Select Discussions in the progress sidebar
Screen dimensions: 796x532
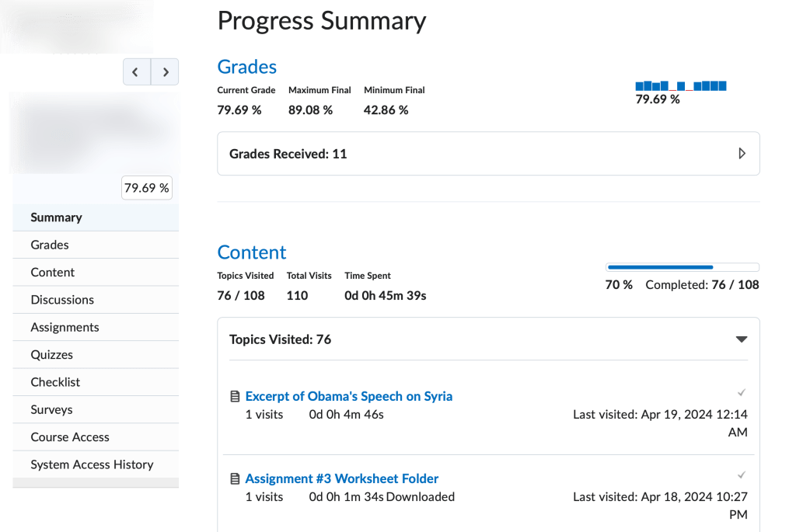(x=62, y=300)
